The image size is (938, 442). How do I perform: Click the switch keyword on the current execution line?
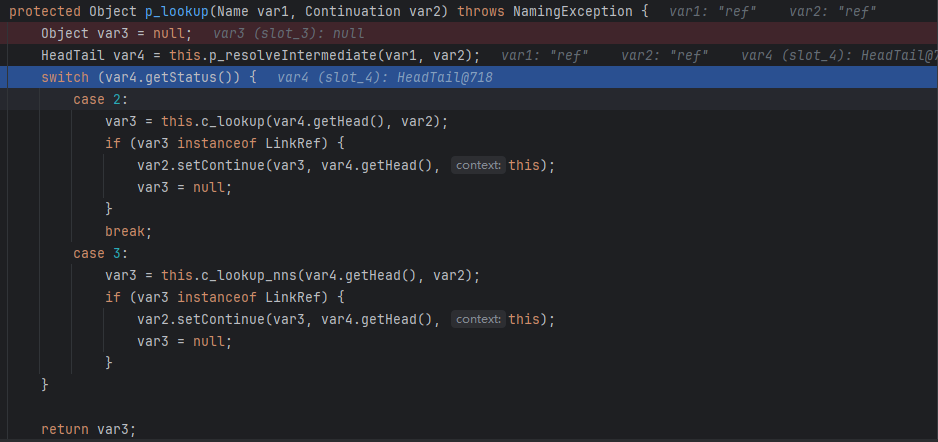coord(65,77)
